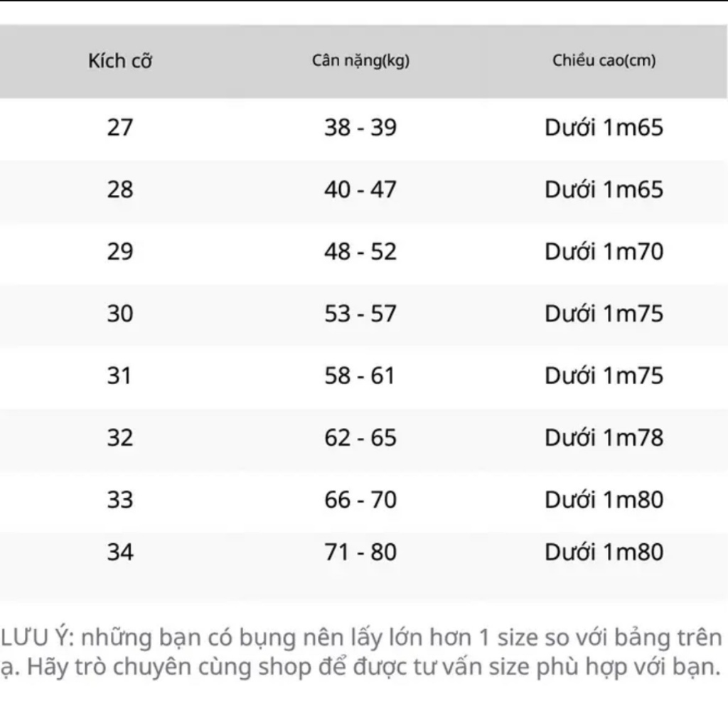
Task: Click the "Dưới 1m70" height cell
Action: tap(604, 252)
